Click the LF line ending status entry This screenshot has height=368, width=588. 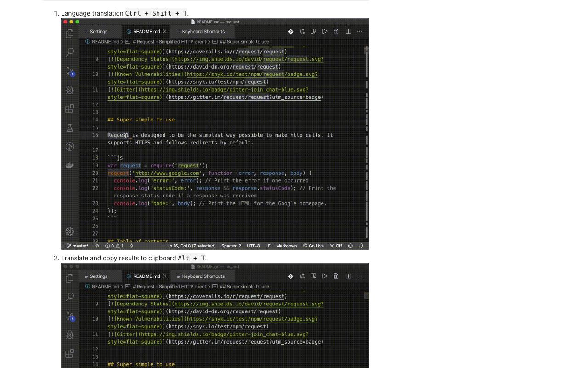click(268, 246)
